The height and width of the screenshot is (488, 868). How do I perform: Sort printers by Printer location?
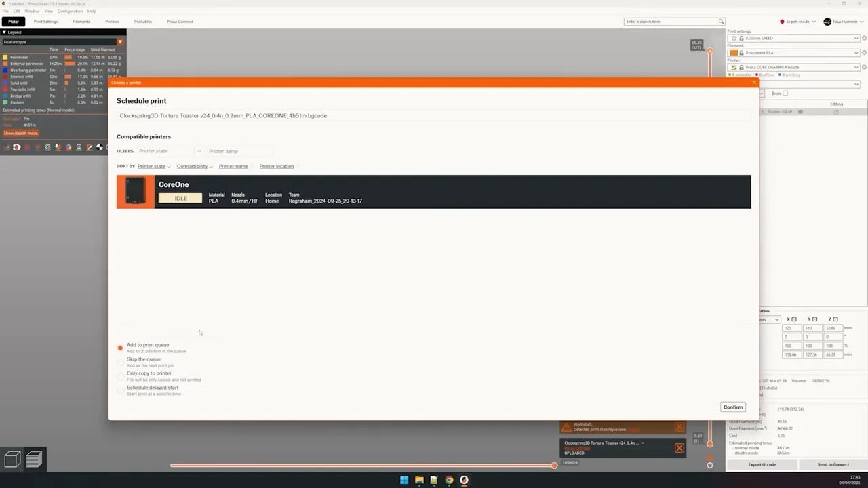(277, 166)
